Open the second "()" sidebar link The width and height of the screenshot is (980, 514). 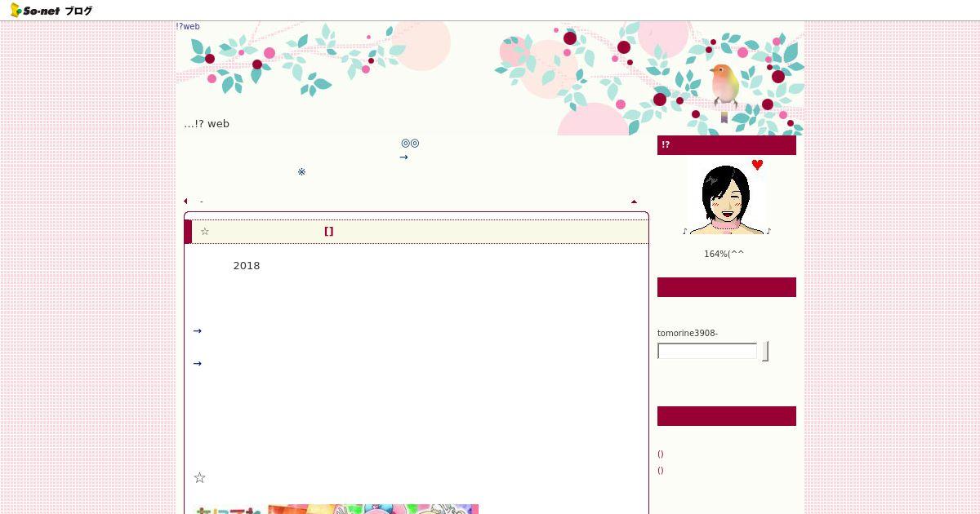coord(661,470)
